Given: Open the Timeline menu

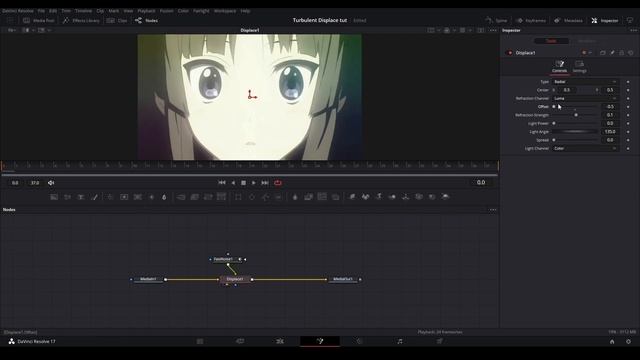Looking at the screenshot, I should (x=83, y=11).
